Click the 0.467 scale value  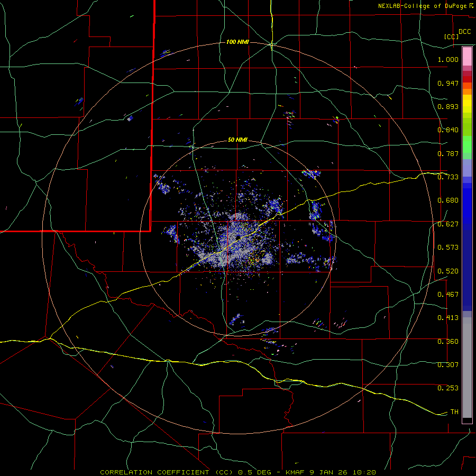point(448,295)
